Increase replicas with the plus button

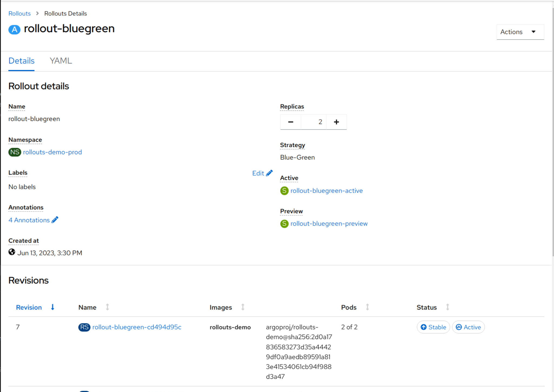(x=336, y=122)
